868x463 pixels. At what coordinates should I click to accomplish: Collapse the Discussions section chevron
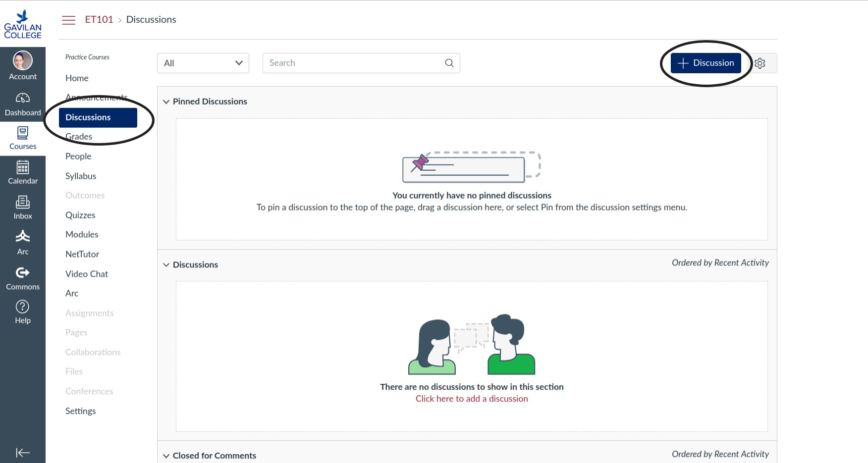click(166, 265)
